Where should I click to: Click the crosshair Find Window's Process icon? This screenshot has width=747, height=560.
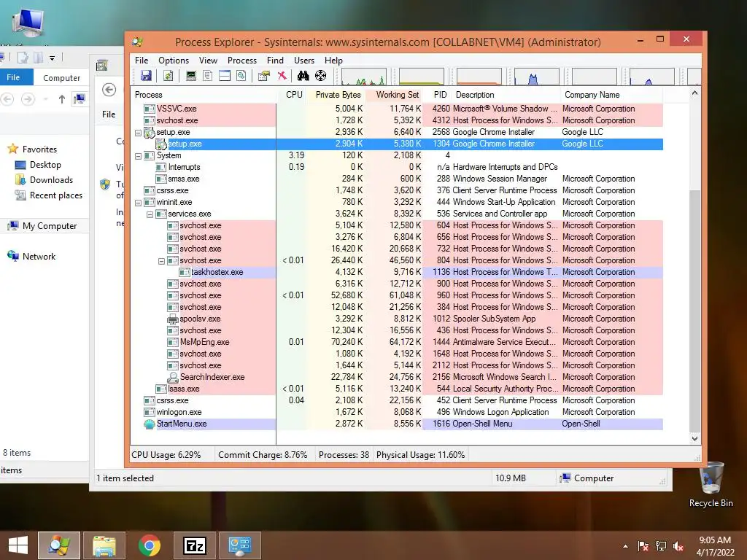click(321, 76)
